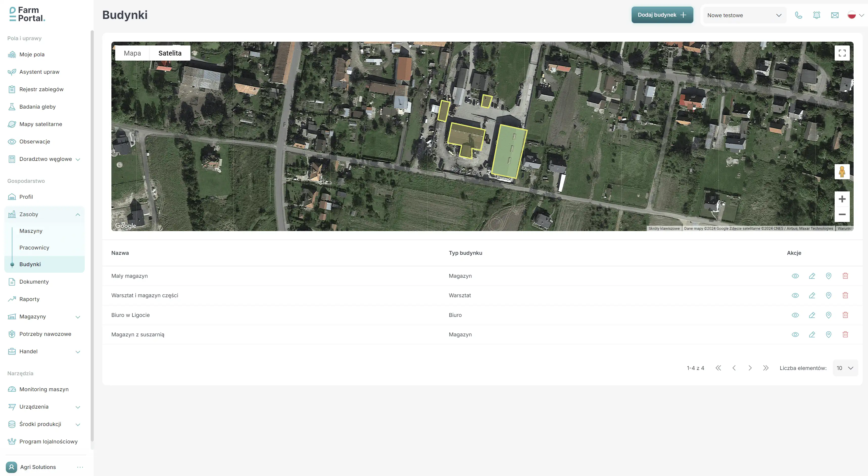Edit Warsztat i magazyn części
Viewport: 868px width, 476px height.
(812, 295)
